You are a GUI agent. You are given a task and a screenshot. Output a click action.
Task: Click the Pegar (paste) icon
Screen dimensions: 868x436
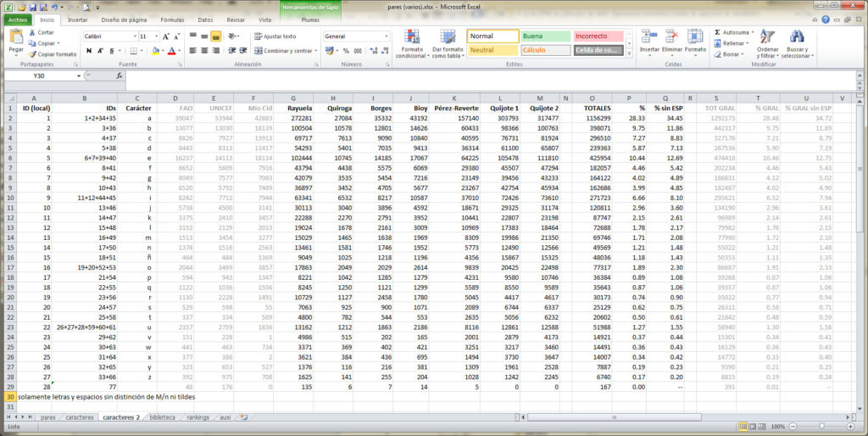16,37
